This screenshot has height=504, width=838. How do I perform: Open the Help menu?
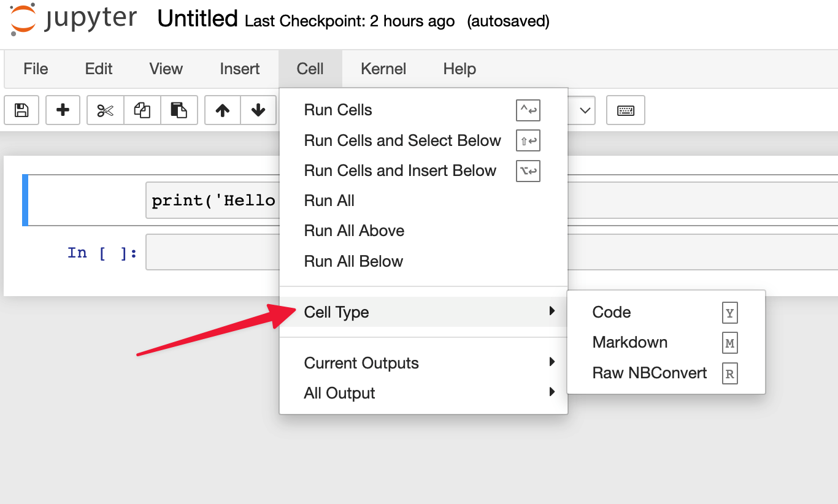(459, 69)
